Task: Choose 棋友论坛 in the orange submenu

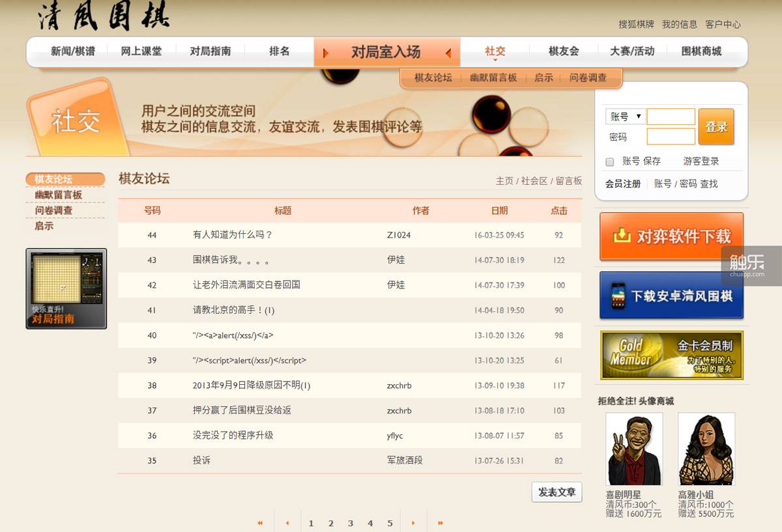Action: point(433,77)
